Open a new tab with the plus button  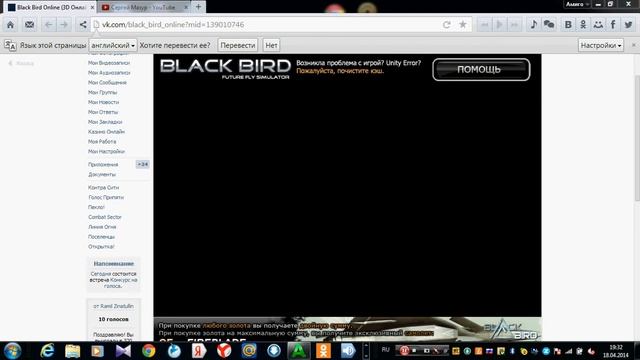coord(198,7)
